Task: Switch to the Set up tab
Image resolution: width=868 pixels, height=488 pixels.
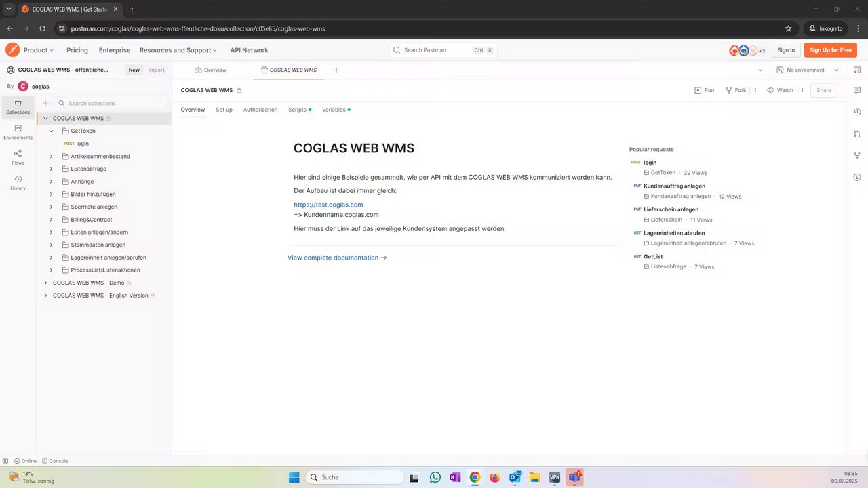Action: tap(224, 110)
